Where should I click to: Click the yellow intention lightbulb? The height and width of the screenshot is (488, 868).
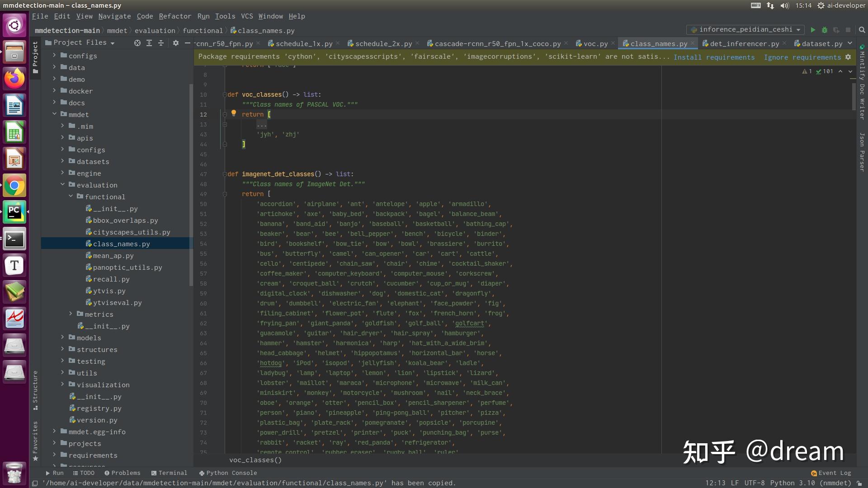tap(234, 113)
